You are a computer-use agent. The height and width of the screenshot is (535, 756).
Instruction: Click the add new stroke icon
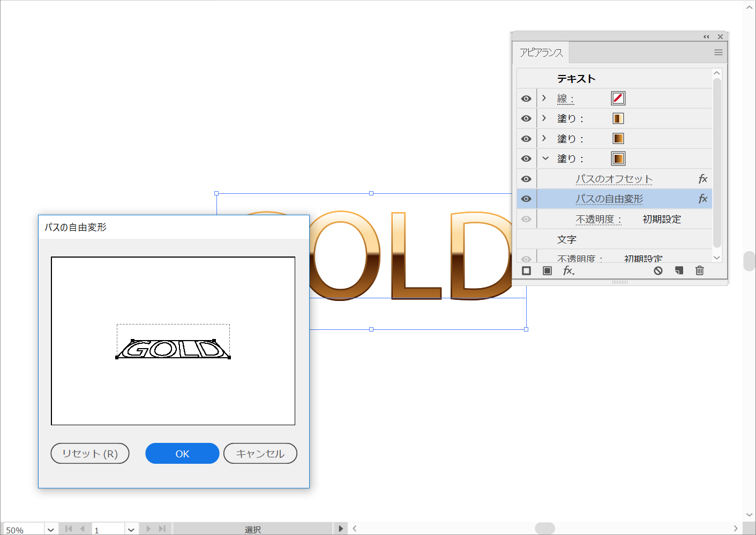click(526, 271)
